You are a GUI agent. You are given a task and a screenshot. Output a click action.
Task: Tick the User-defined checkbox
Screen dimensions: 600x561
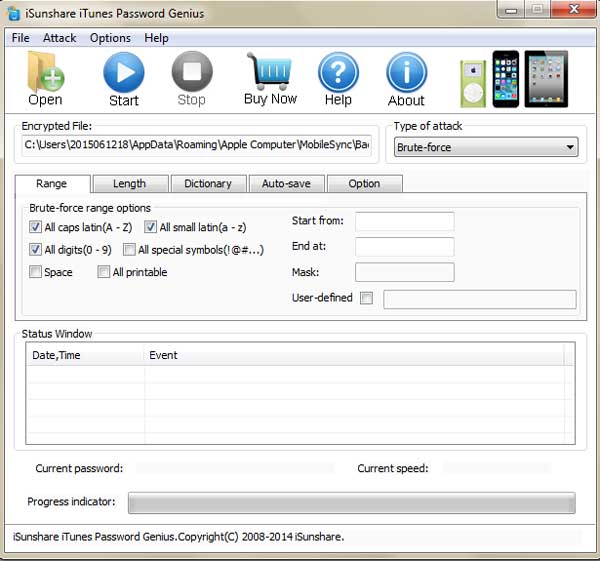coord(366,298)
